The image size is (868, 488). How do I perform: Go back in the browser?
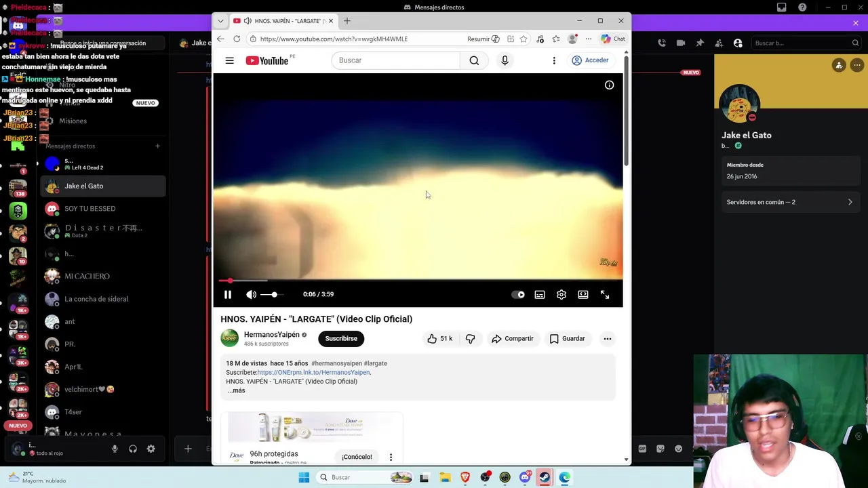point(220,39)
